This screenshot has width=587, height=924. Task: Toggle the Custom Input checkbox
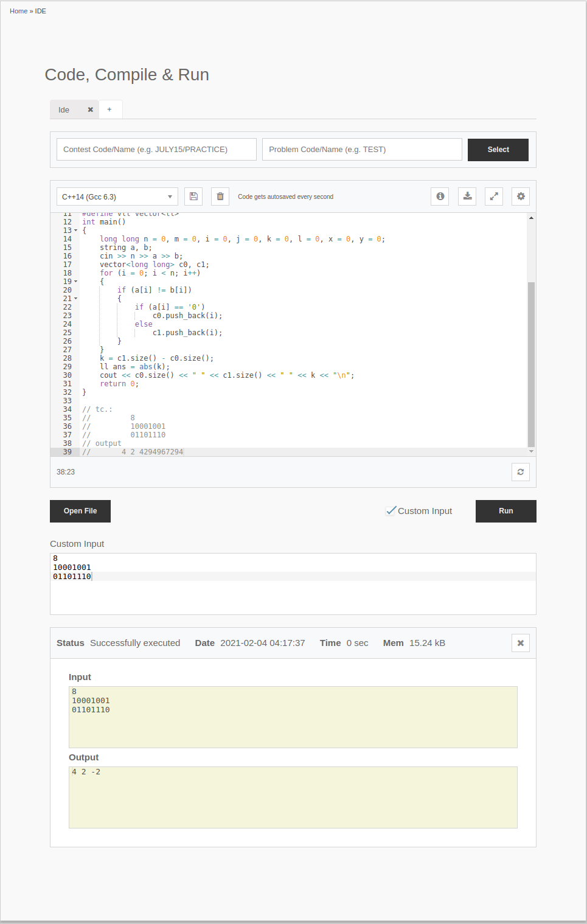[391, 510]
